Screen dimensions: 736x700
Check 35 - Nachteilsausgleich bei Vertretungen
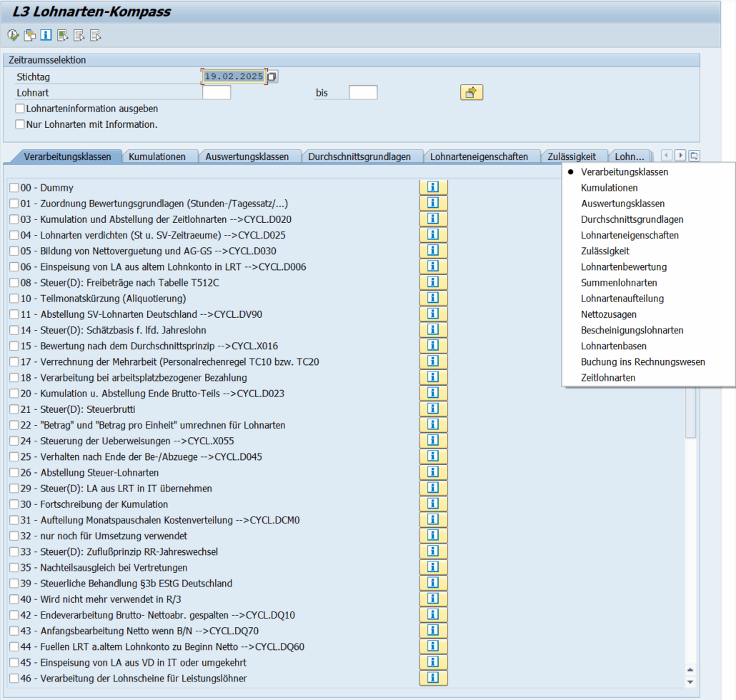(14, 568)
